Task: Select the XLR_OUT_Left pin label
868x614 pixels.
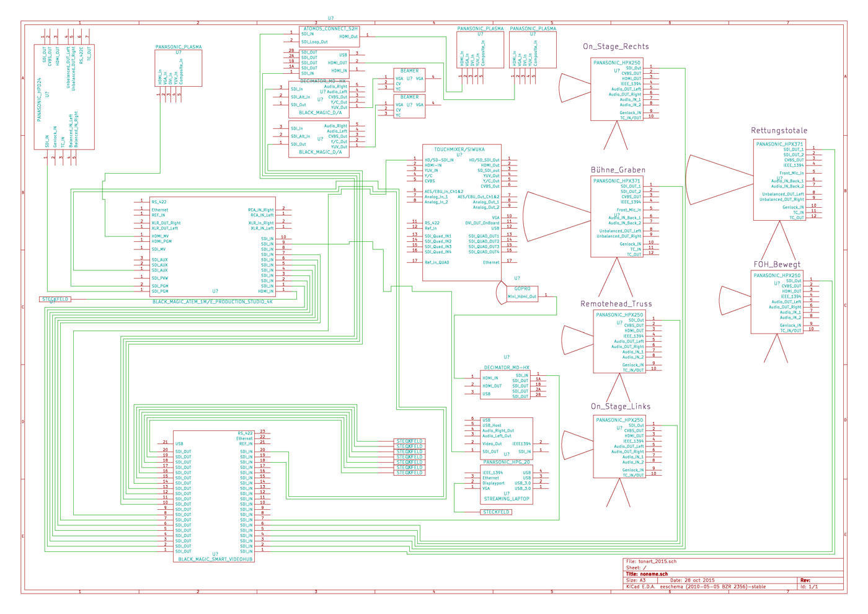Action: coord(165,228)
